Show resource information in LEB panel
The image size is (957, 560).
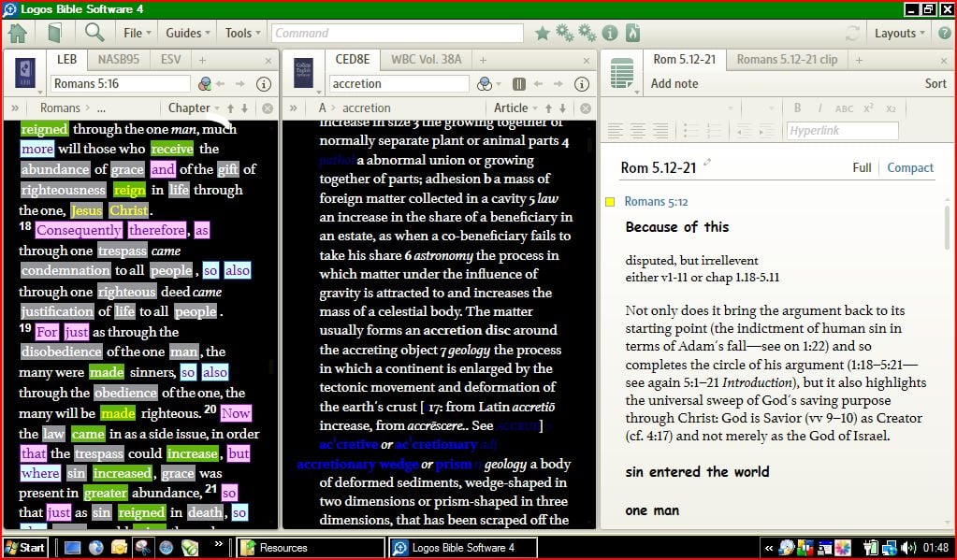tap(264, 83)
